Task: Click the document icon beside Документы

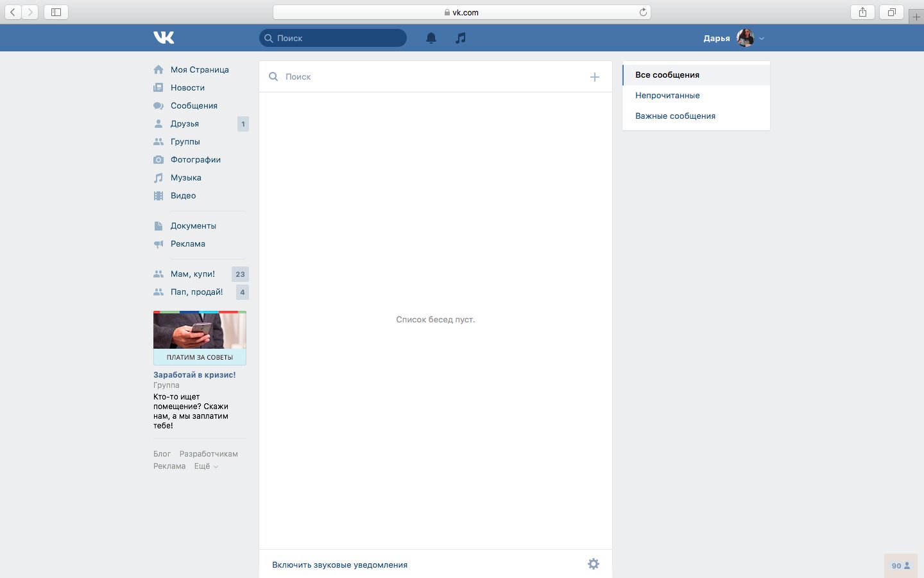Action: [x=158, y=225]
